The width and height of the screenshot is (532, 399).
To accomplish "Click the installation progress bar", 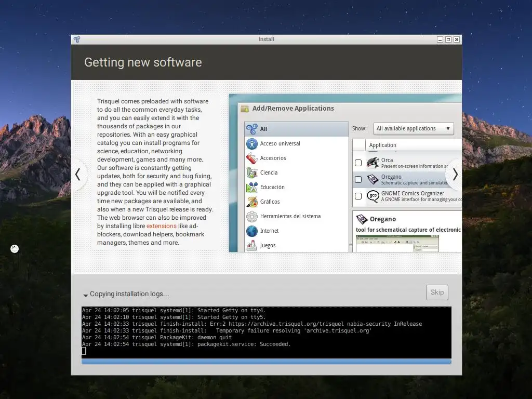I will pyautogui.click(x=267, y=362).
